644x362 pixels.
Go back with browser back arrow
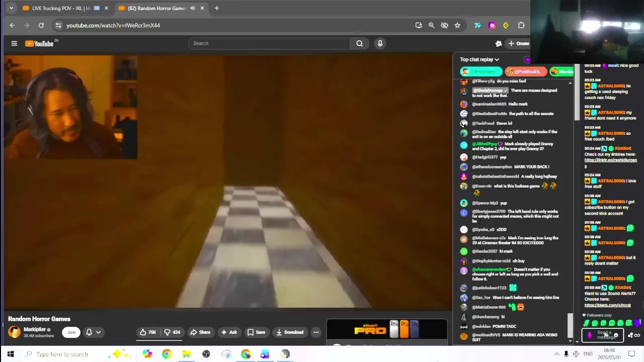[13, 25]
